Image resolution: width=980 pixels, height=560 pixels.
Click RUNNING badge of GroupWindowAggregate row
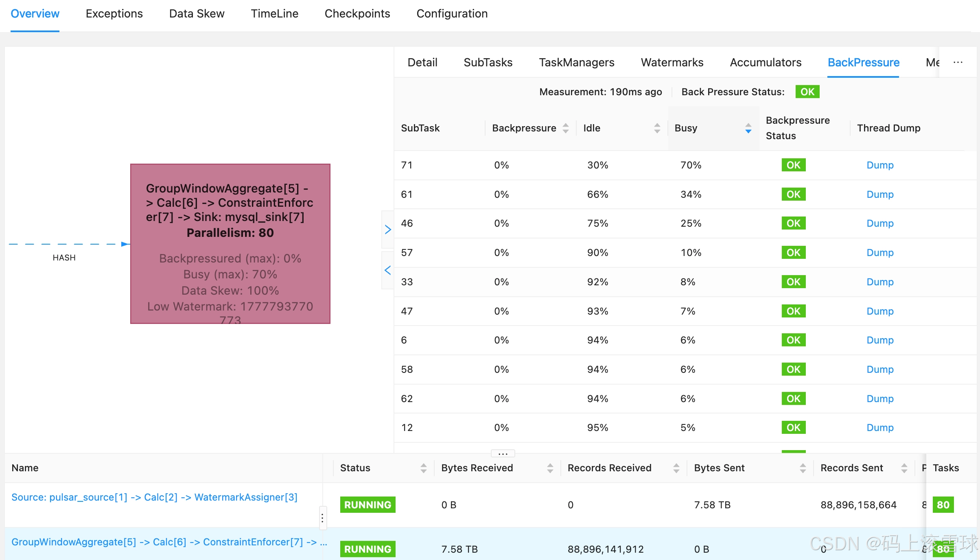pyautogui.click(x=368, y=549)
